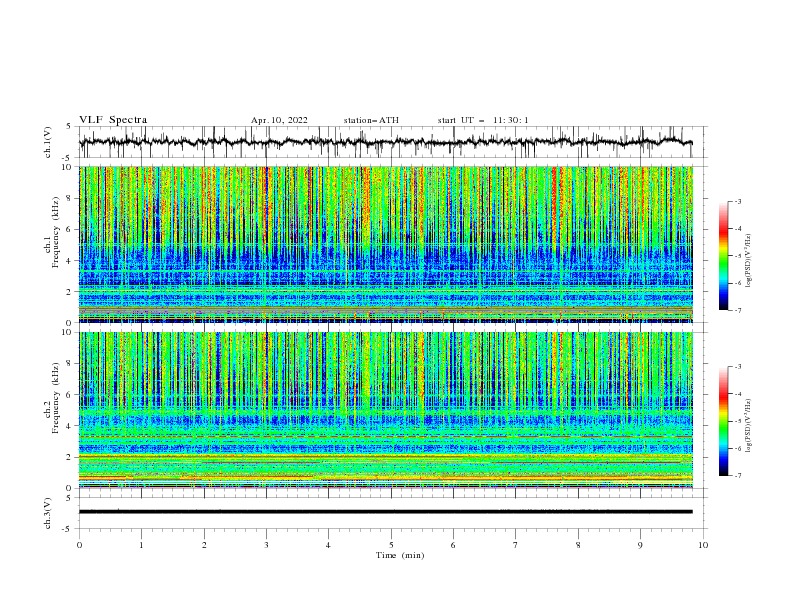This screenshot has width=792, height=612.
Task: Select the "Time (min)" axis title
Action: pos(400,555)
